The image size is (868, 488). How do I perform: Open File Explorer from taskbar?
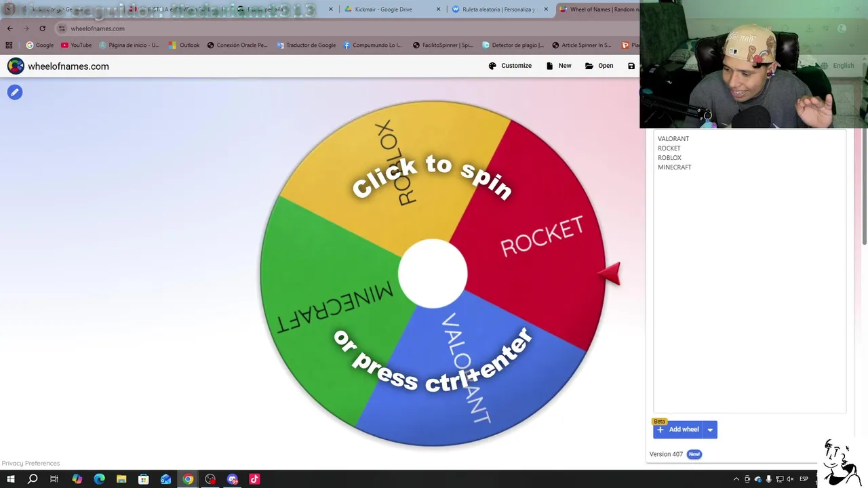point(121,479)
